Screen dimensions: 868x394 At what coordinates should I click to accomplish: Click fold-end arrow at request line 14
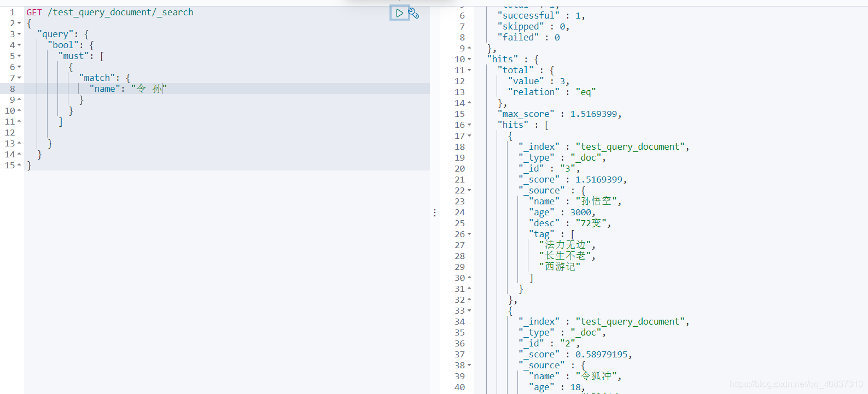point(19,154)
